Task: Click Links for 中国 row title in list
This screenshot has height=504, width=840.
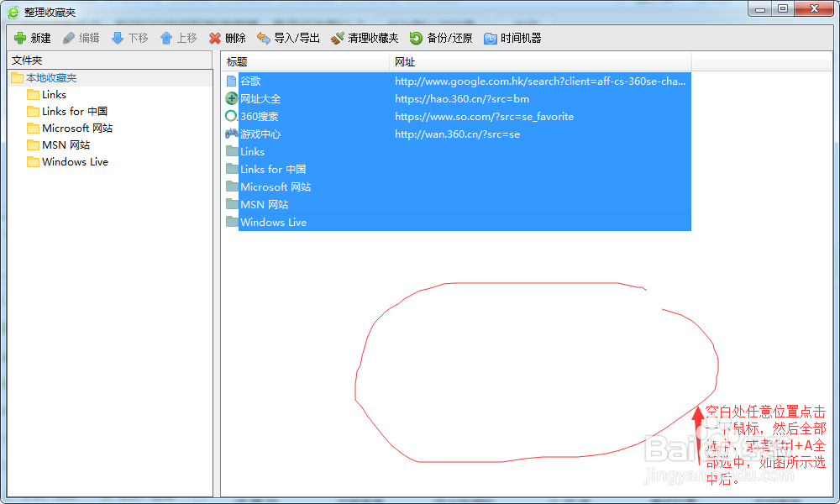Action: [273, 169]
